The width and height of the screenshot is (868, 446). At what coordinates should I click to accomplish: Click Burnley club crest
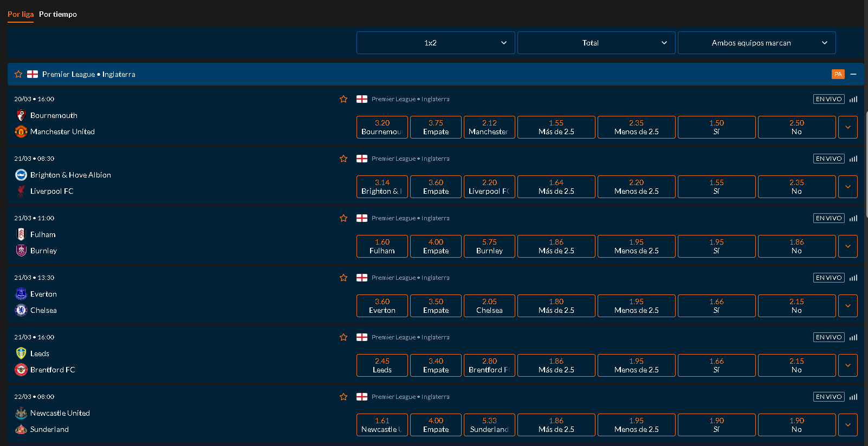21,251
